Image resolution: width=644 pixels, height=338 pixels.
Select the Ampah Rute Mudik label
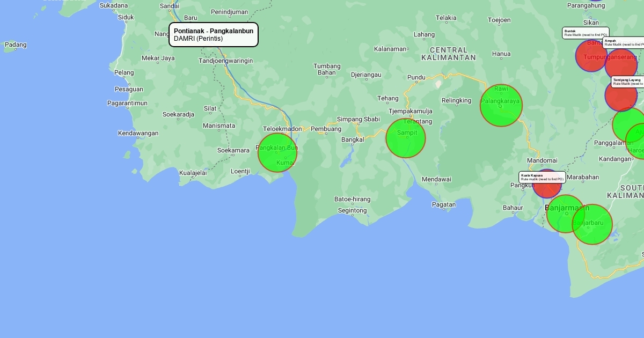(623, 42)
